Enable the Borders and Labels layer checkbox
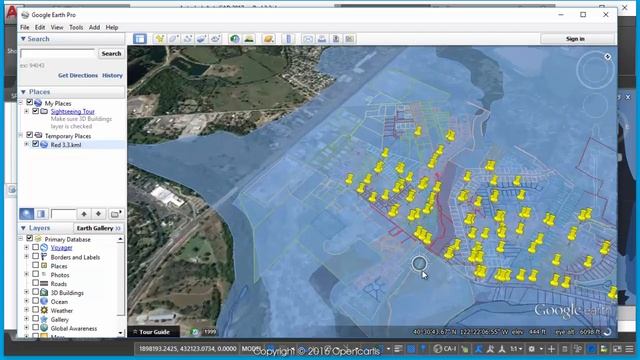 coord(36,256)
